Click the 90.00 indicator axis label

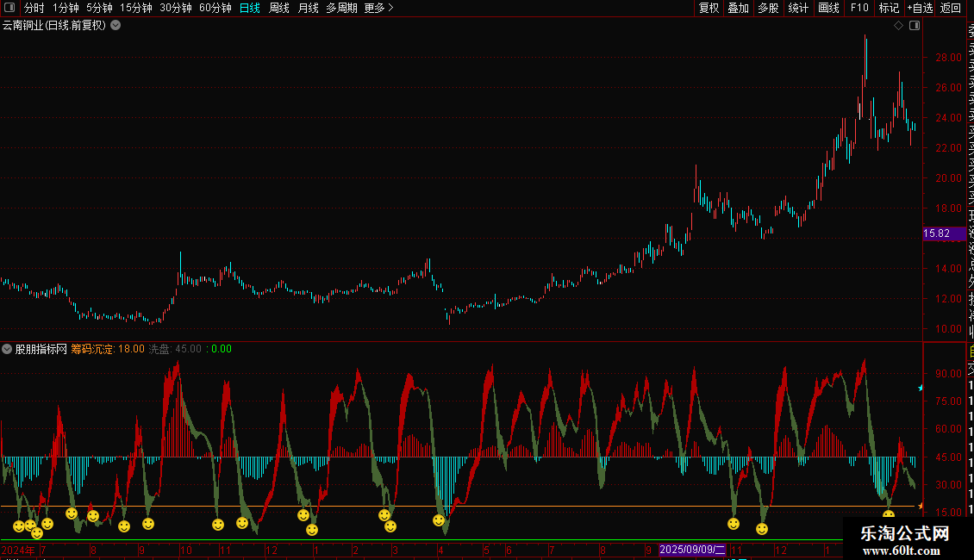point(948,374)
